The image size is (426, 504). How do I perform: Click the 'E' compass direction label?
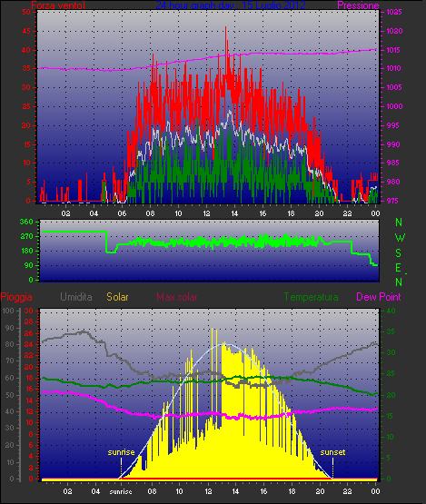click(x=399, y=267)
